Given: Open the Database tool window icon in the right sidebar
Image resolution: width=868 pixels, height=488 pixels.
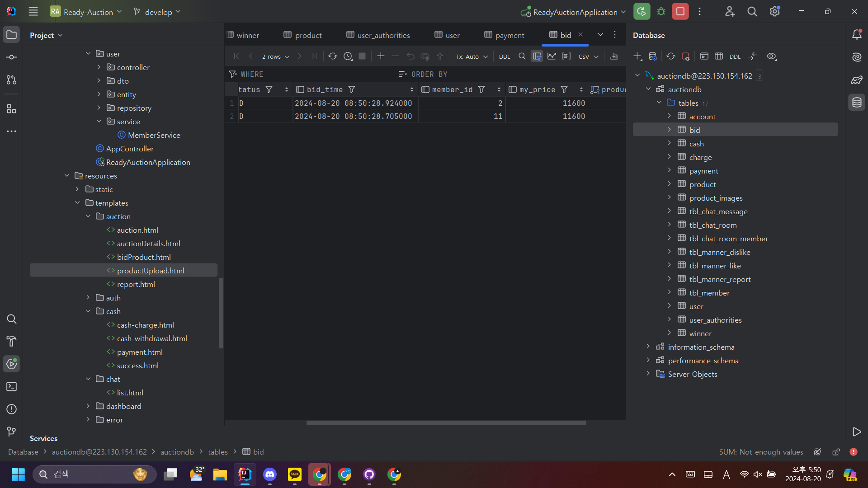Looking at the screenshot, I should click(x=857, y=103).
